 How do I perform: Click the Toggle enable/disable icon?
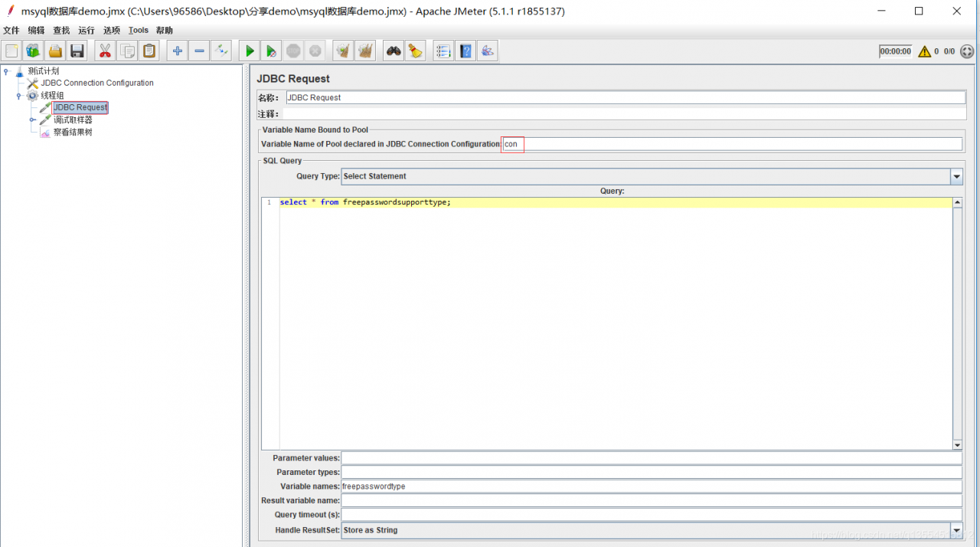coord(221,51)
